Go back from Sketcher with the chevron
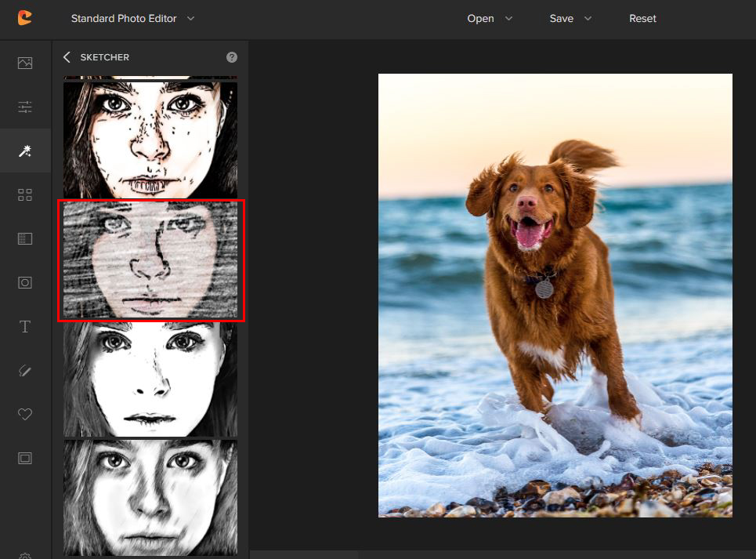 pos(67,56)
